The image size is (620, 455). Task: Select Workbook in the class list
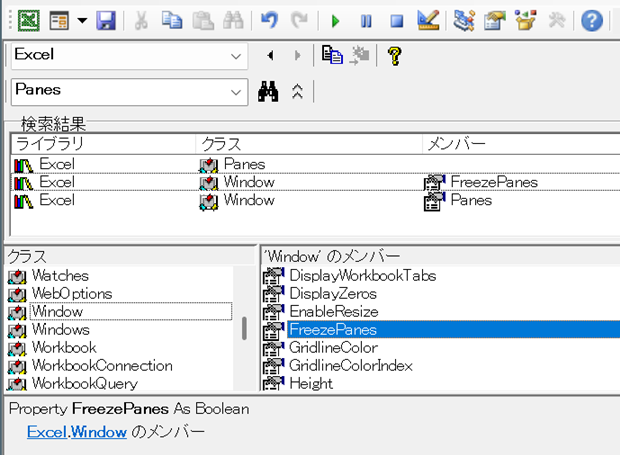[64, 347]
